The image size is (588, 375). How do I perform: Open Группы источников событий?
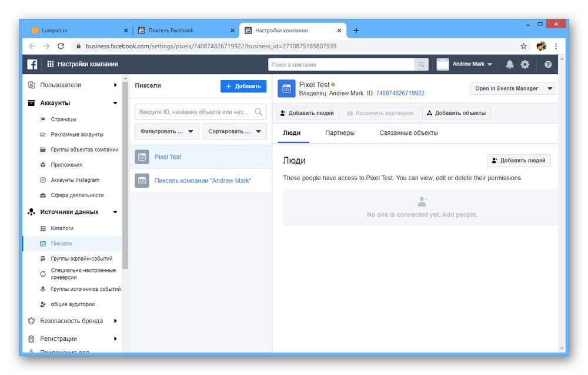pyautogui.click(x=85, y=289)
